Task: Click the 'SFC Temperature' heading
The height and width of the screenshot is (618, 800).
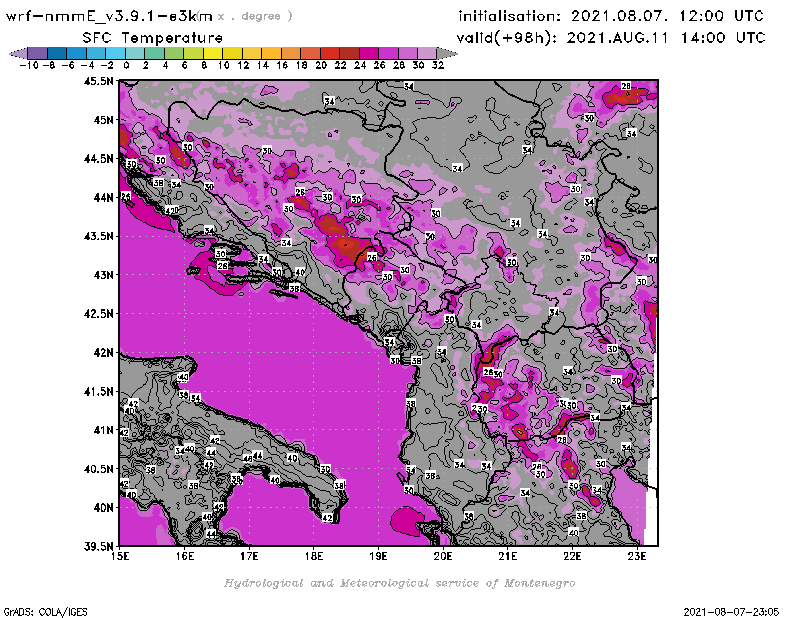Action: click(x=153, y=38)
